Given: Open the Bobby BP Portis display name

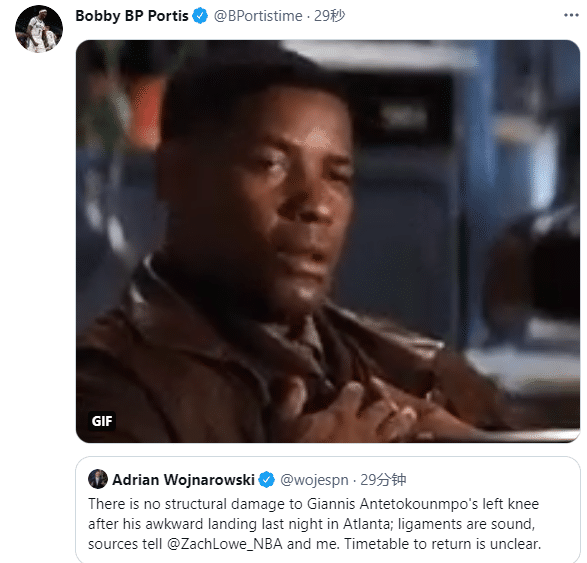Looking at the screenshot, I should click(x=132, y=16).
